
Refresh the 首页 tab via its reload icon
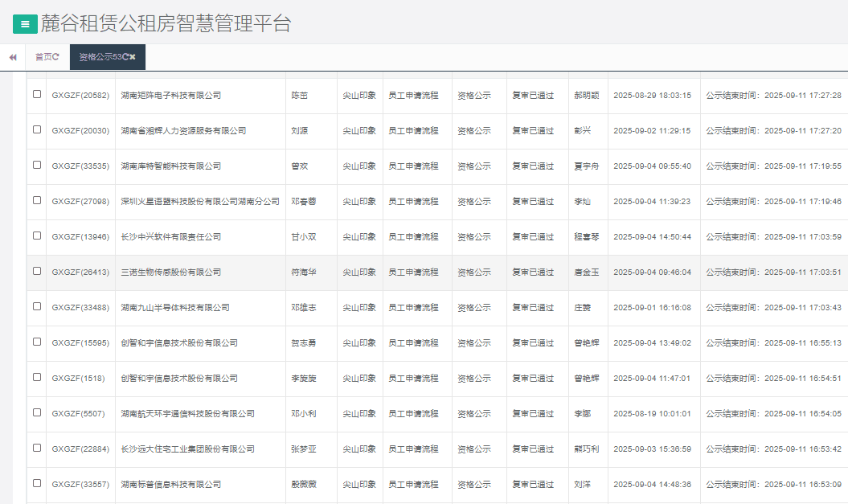[56, 57]
